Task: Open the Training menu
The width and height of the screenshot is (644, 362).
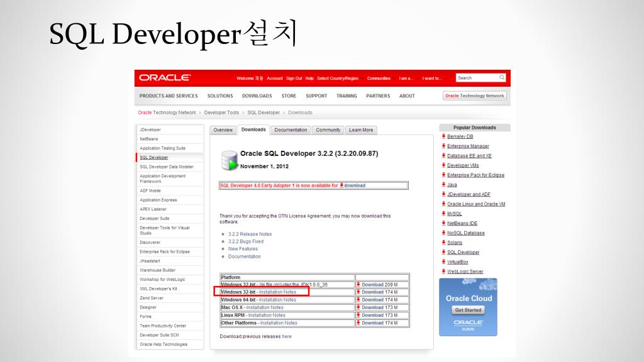Action: pos(347,96)
